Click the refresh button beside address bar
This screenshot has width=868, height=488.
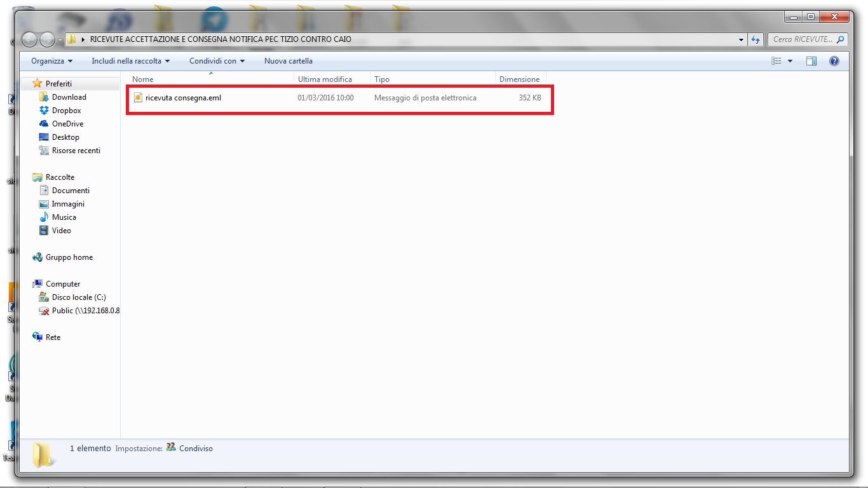click(756, 39)
